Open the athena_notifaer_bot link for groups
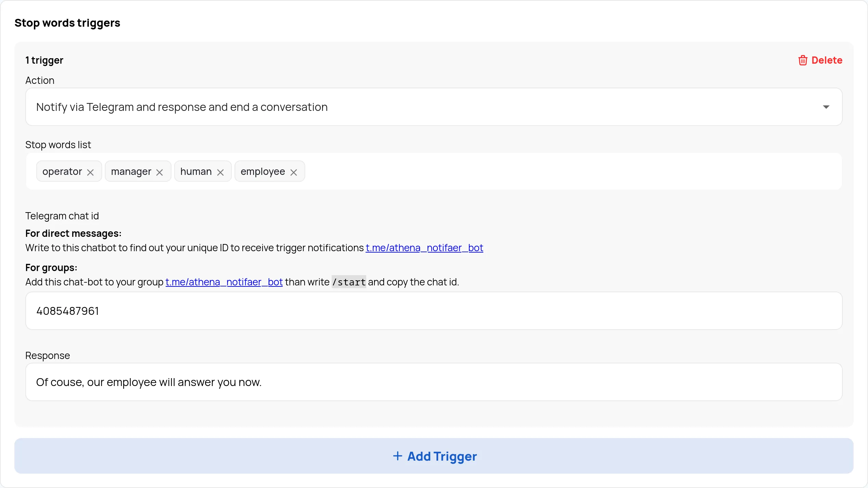The height and width of the screenshot is (488, 868). [x=224, y=282]
